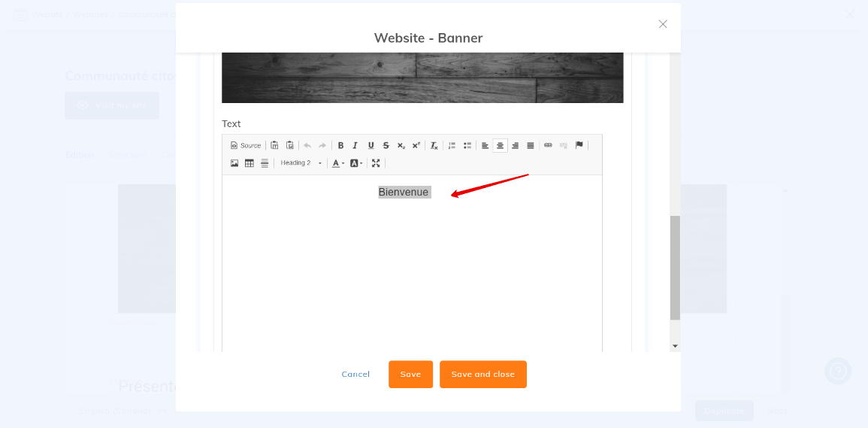This screenshot has height=428, width=868.
Task: Justify the text
Action: [x=531, y=145]
